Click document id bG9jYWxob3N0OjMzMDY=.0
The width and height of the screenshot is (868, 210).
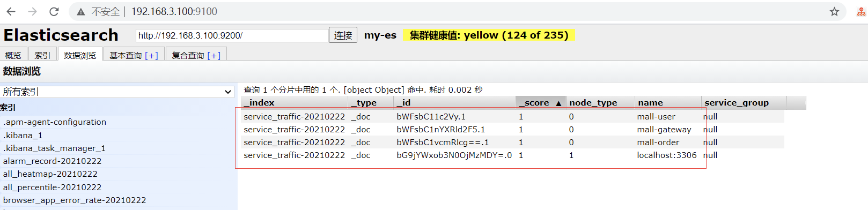point(454,155)
